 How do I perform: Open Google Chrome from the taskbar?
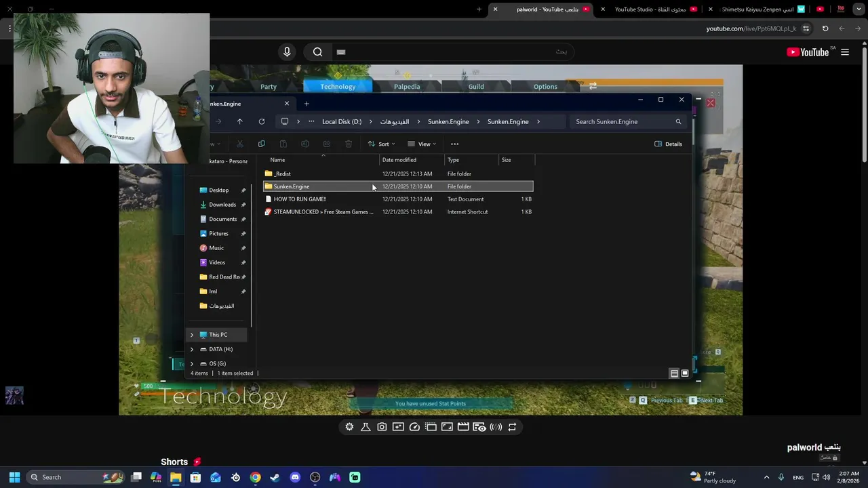[255, 477]
